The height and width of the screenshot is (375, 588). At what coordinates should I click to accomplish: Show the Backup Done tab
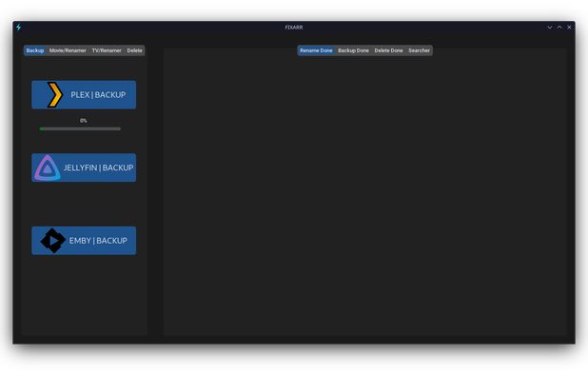[353, 50]
